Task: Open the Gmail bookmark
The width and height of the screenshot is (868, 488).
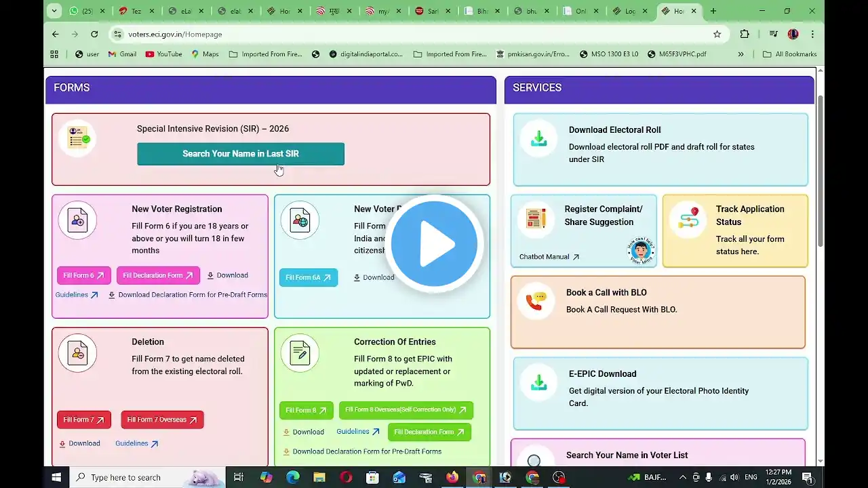Action: pyautogui.click(x=122, y=54)
